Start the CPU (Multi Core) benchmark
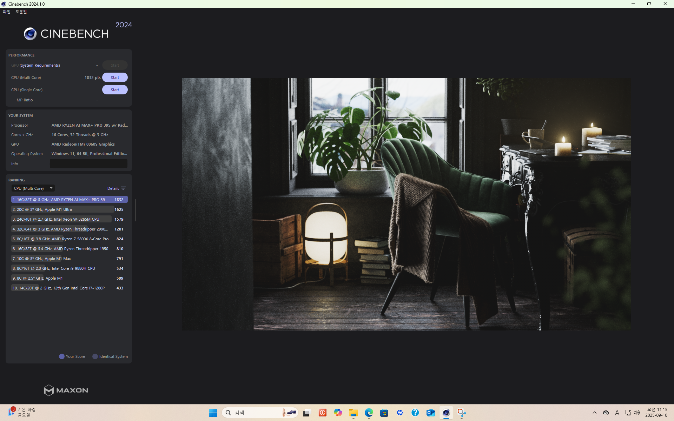Image resolution: width=674 pixels, height=421 pixels. pos(115,77)
